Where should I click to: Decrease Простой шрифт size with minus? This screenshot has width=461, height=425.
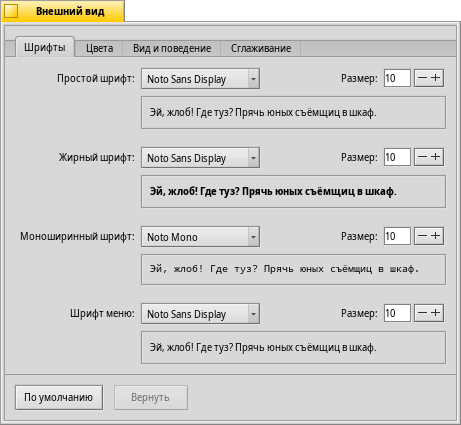(x=422, y=78)
